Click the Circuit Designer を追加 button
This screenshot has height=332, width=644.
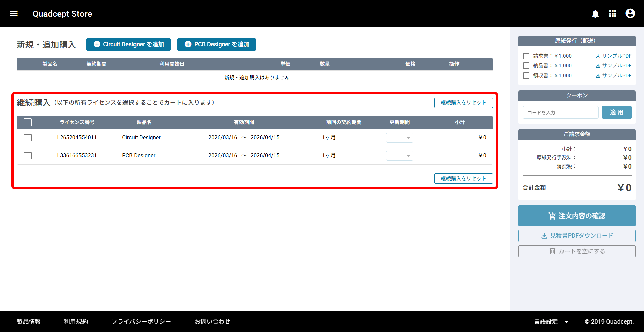click(128, 44)
